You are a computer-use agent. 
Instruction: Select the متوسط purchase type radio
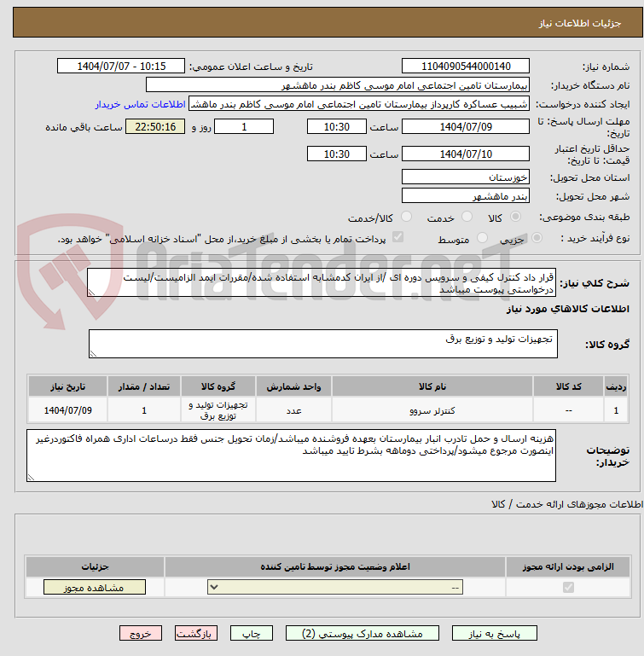(x=483, y=238)
